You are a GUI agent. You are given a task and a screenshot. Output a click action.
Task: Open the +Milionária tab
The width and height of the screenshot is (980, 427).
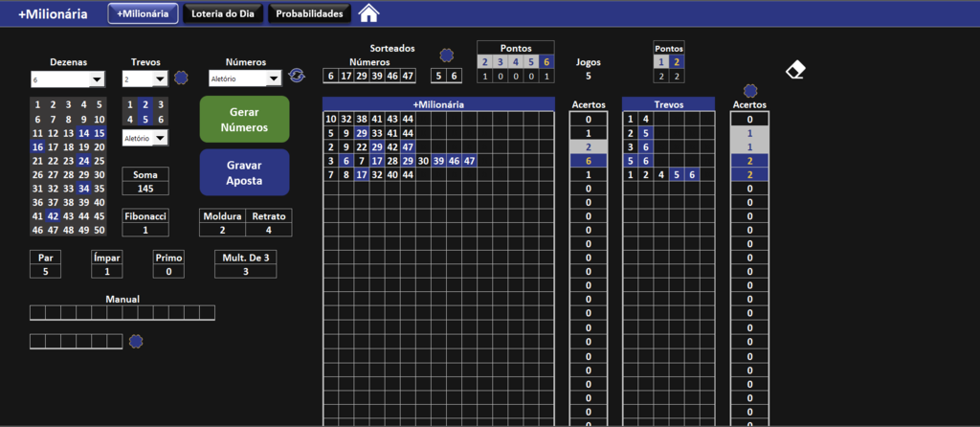pos(144,13)
